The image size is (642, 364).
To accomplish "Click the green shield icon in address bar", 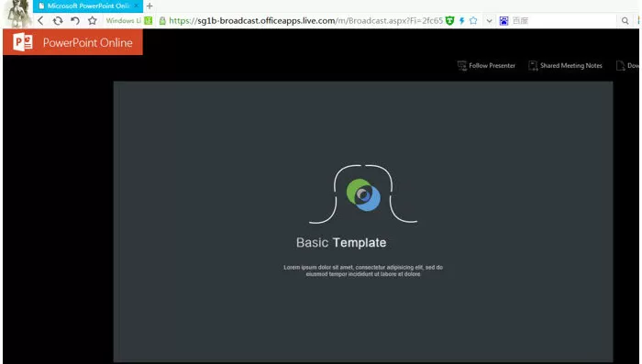I will [450, 20].
